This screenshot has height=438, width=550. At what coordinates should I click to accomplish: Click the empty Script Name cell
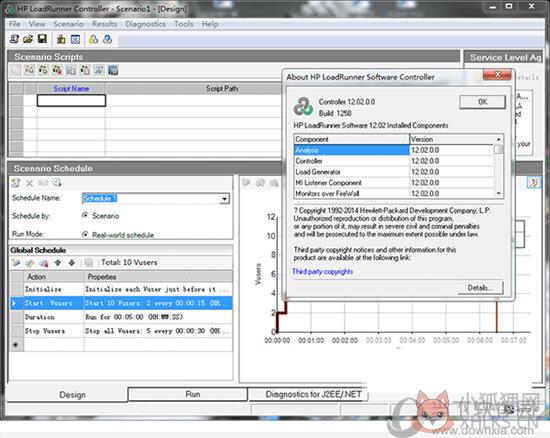point(71,100)
